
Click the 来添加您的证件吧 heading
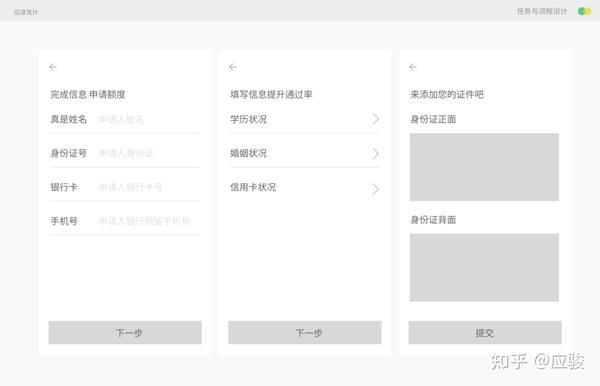[447, 94]
